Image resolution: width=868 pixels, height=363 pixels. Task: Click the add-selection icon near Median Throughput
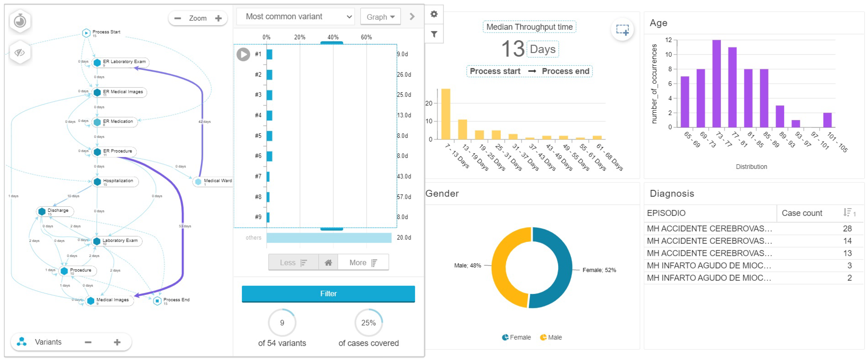point(622,30)
